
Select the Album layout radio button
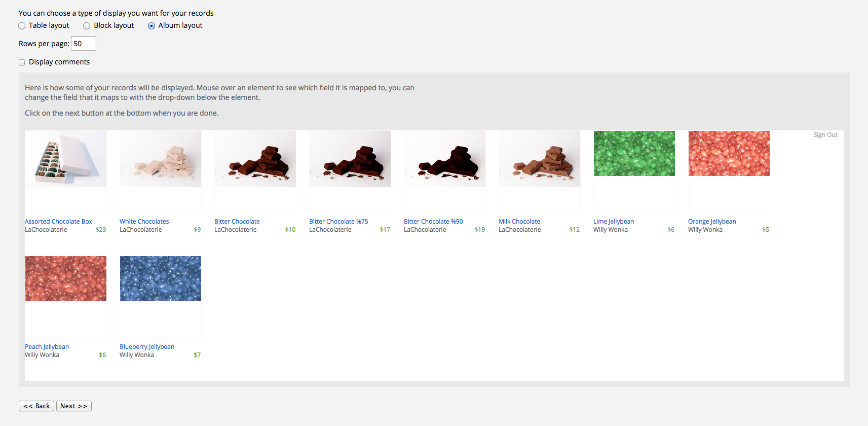152,26
